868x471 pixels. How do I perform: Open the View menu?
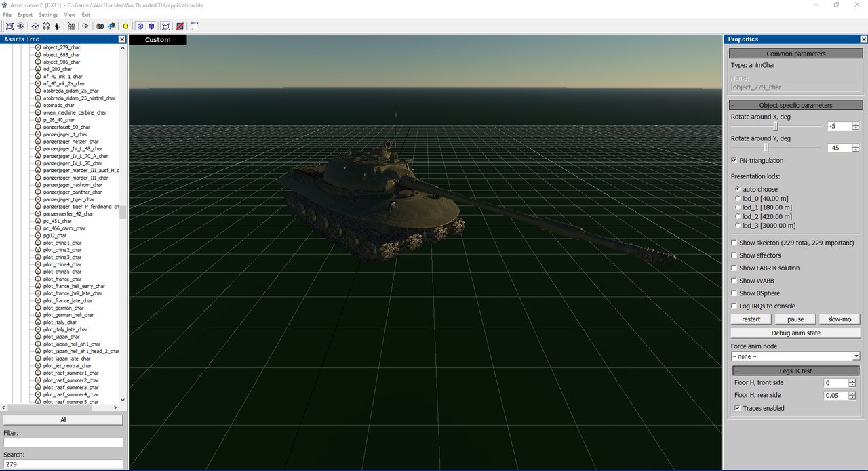tap(70, 15)
